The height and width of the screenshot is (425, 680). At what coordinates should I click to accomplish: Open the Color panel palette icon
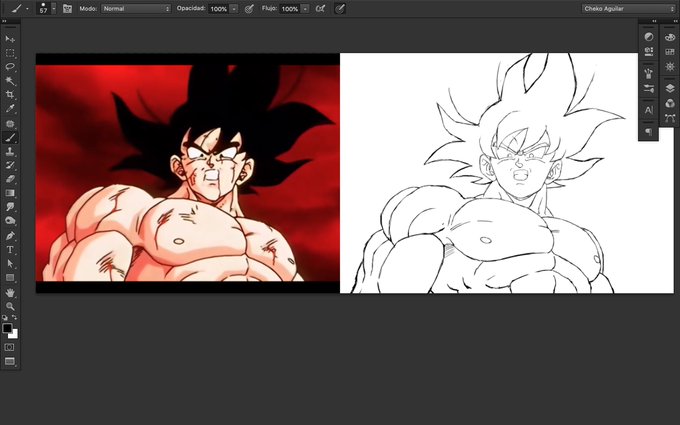pos(670,38)
